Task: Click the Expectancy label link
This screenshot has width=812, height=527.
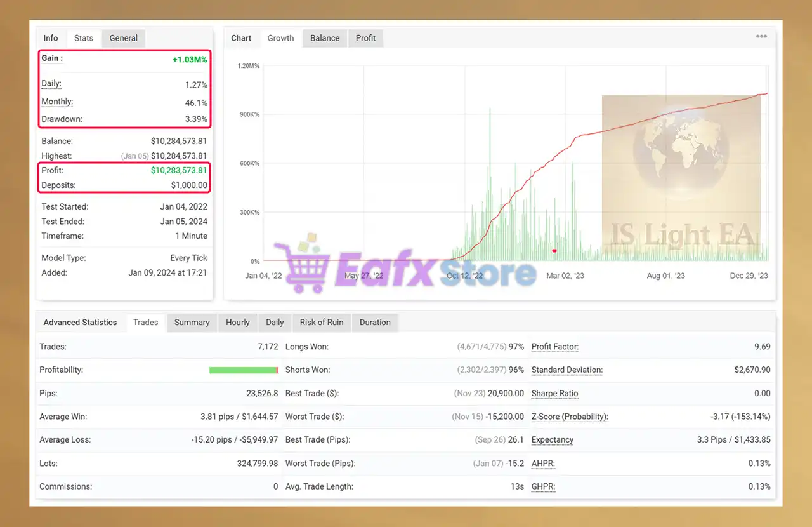Action: (553, 440)
